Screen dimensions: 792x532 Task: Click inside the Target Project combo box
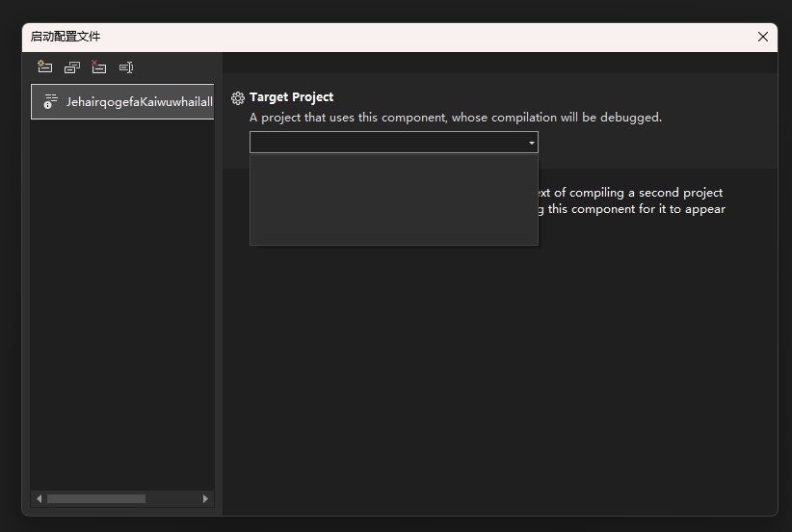tap(385, 143)
